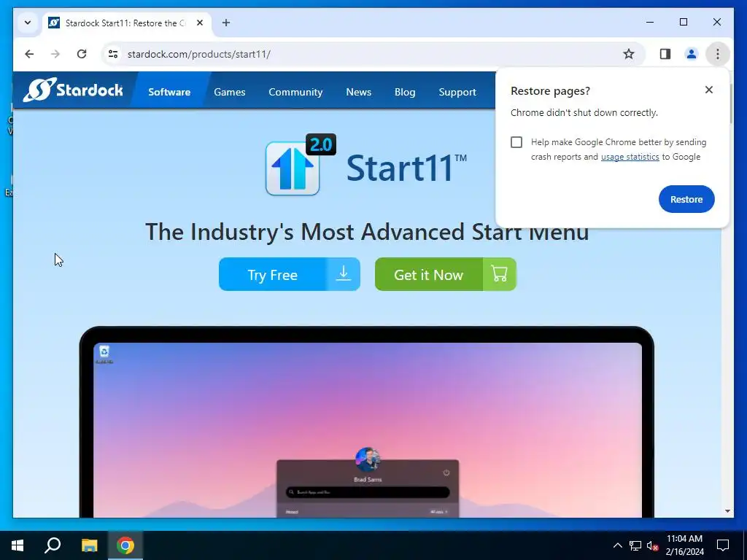Viewport: 747px width, 560px height.
Task: Open the Games menu item
Action: coord(230,92)
